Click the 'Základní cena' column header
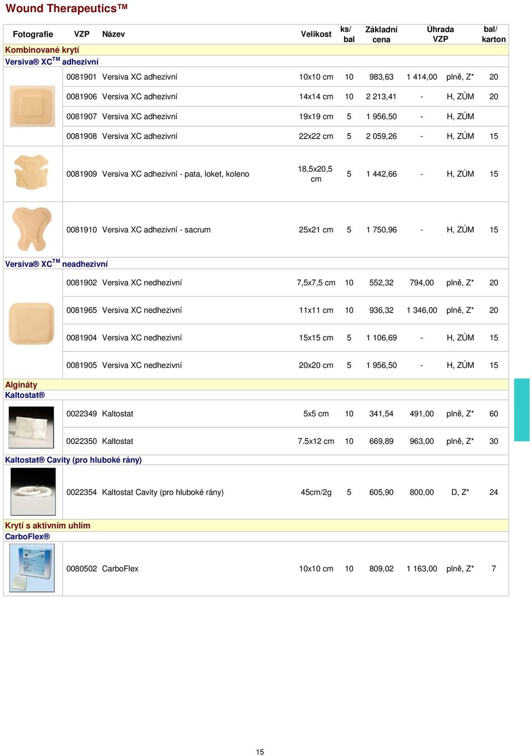This screenshot has width=532, height=756. pos(381,34)
